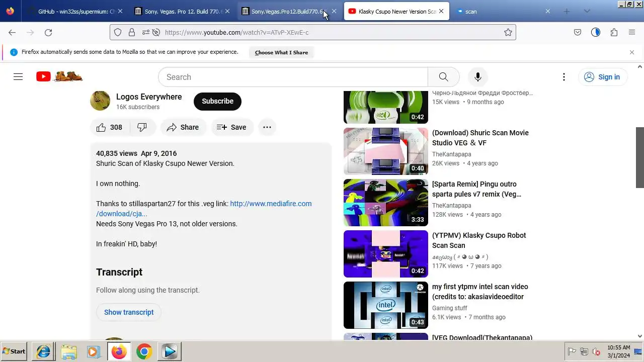Screen dimensions: 644x362
Task: Open Windows Media Player taskbar icon
Action: [x=94, y=351]
